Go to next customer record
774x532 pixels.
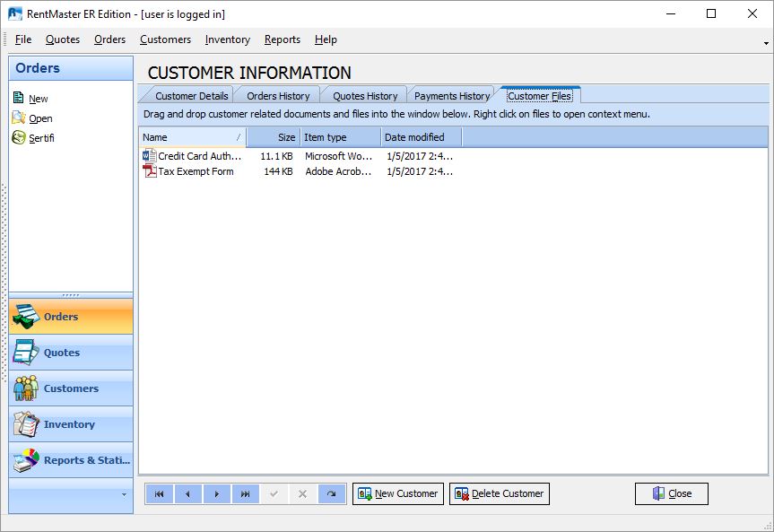(216, 494)
